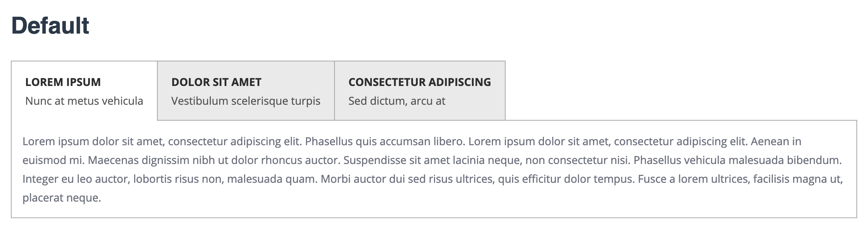
Task: Click the words "non consectetur nisi." in the paragraph
Action: tap(578, 160)
